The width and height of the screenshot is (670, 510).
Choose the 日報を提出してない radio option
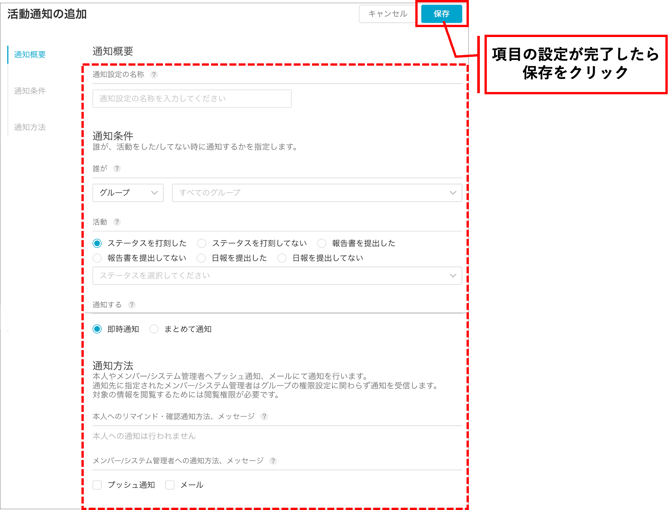pyautogui.click(x=283, y=258)
